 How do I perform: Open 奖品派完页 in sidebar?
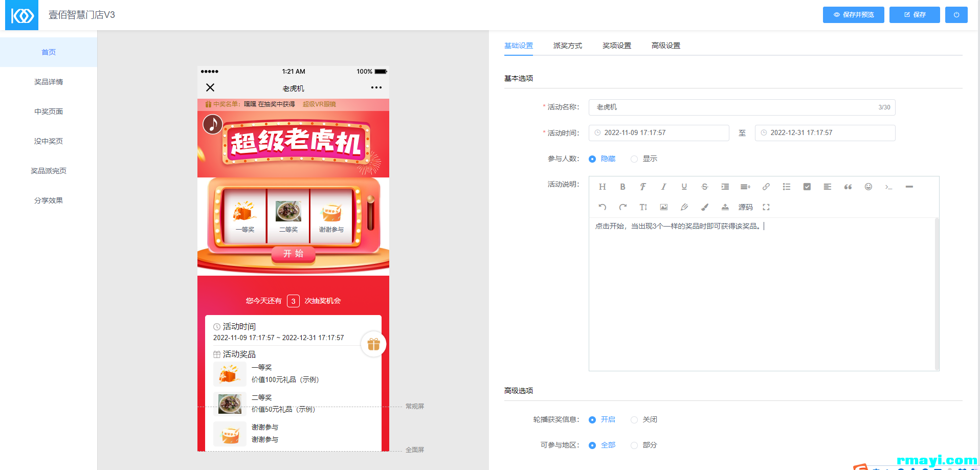click(x=49, y=171)
